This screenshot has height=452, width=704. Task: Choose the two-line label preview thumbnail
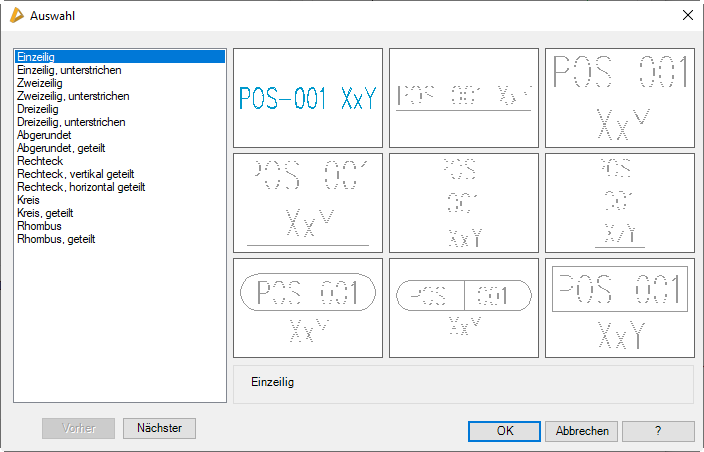click(620, 97)
